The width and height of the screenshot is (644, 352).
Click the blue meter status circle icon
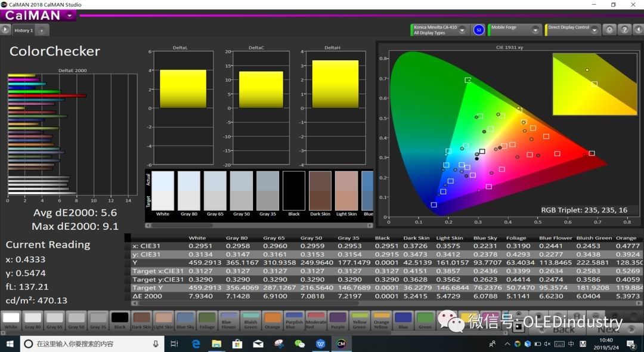478,30
